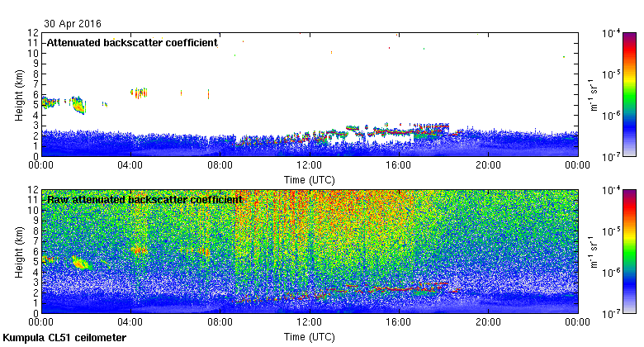
Task: Click the 12:00 tick label under upper plot
Action: (310, 165)
